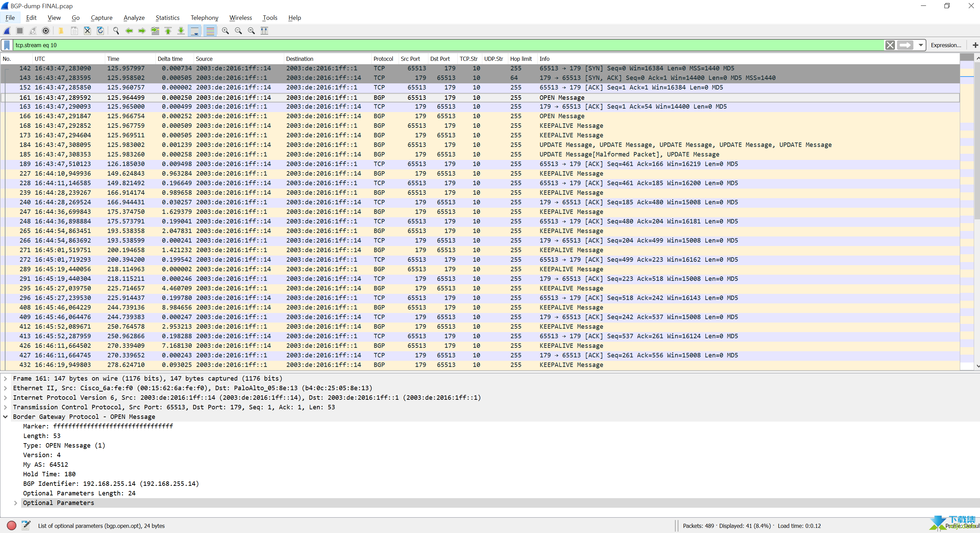Open the Expression dialog
Viewport: 980px width, 533px height.
(x=946, y=45)
